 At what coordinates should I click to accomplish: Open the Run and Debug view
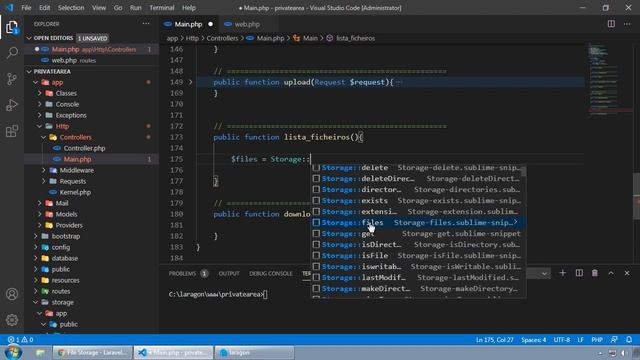[12, 105]
